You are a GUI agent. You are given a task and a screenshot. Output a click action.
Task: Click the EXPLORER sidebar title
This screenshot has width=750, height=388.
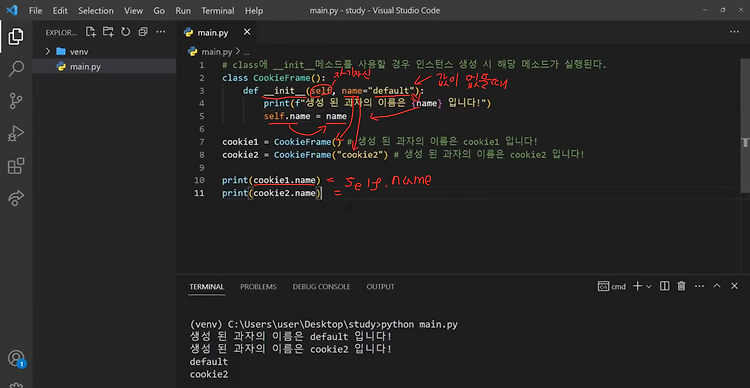pyautogui.click(x=61, y=33)
